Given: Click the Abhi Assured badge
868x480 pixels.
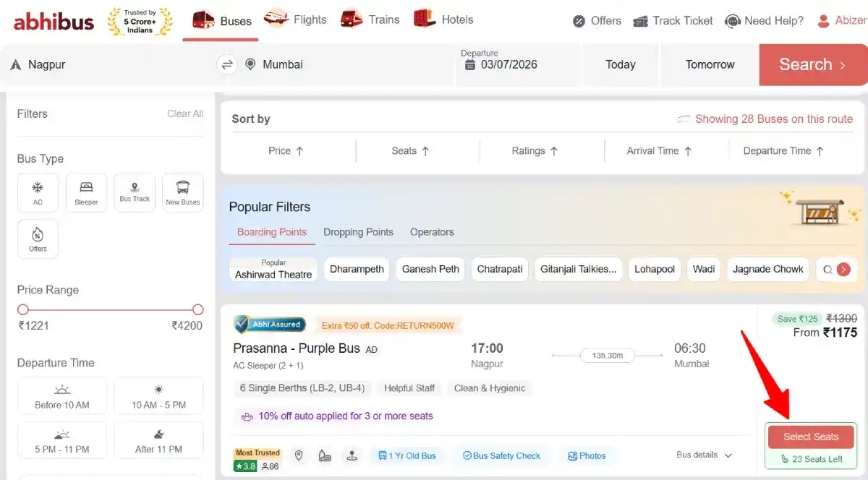Looking at the screenshot, I should click(270, 325).
